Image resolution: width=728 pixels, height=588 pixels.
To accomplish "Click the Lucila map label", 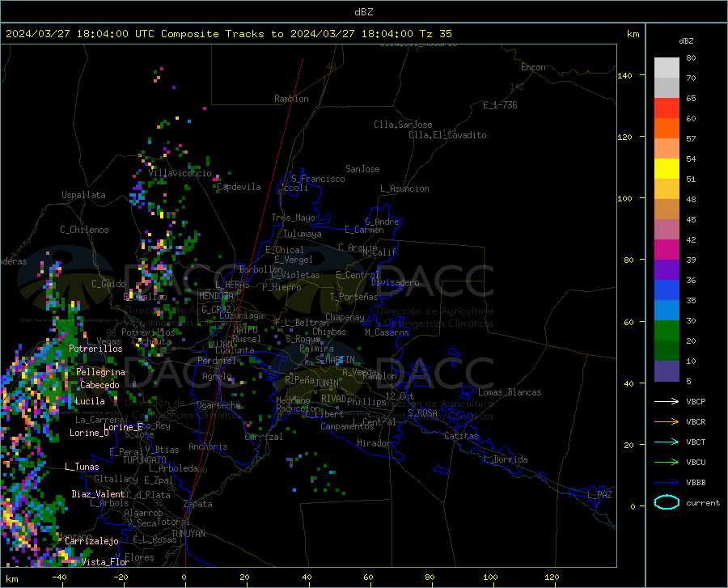I will click(90, 401).
